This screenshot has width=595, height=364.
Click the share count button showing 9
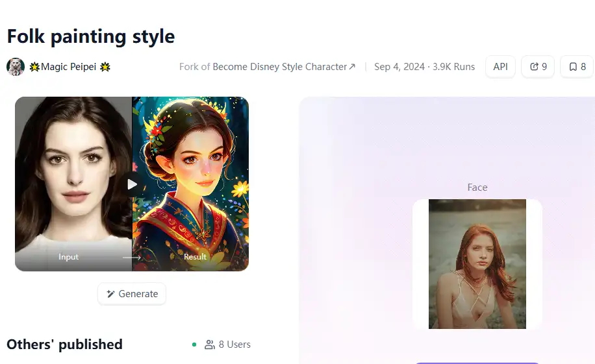(x=538, y=67)
